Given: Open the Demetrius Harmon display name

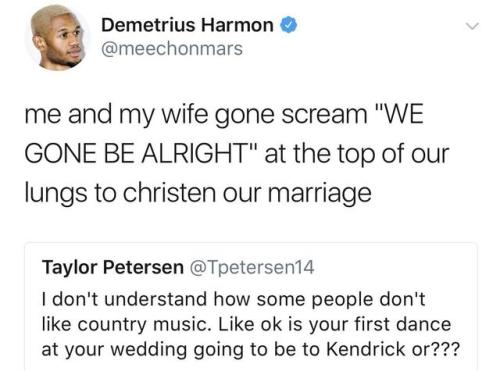Looking at the screenshot, I should (187, 25).
